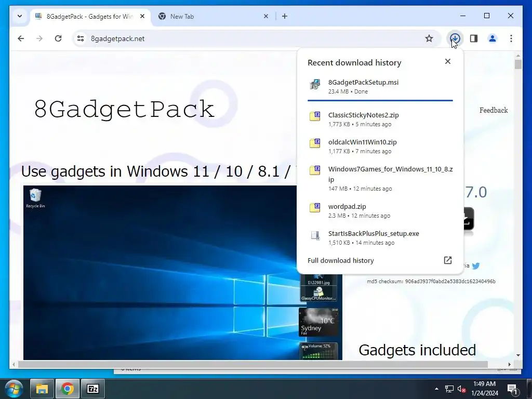Viewport: 532px width, 399px height.
Task: Open the tab search dropdown chevron
Action: coord(20,16)
